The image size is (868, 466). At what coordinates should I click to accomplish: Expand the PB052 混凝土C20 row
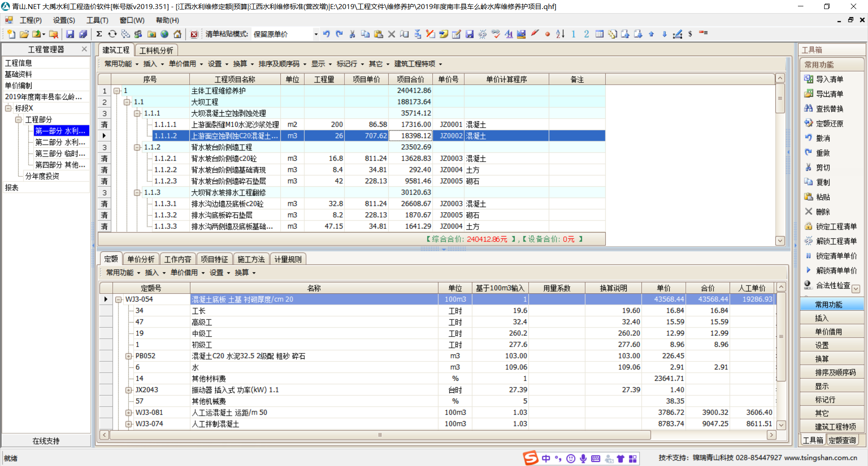pos(129,357)
